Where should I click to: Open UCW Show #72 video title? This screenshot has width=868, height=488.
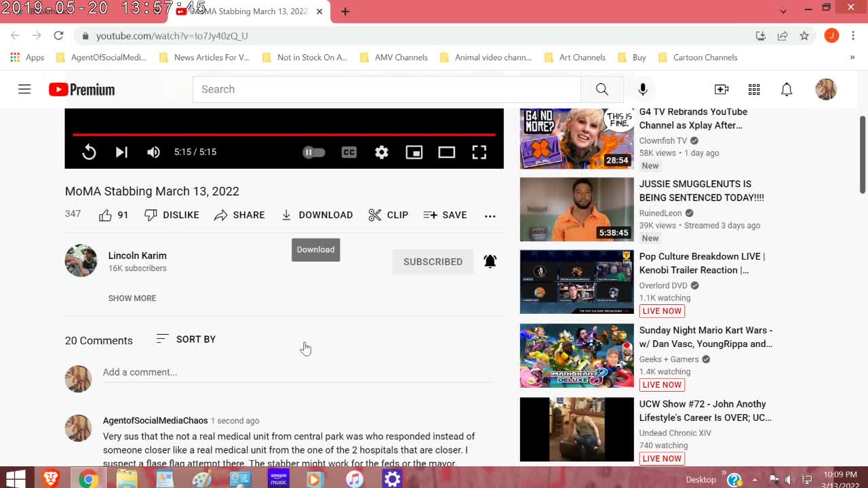(x=705, y=411)
